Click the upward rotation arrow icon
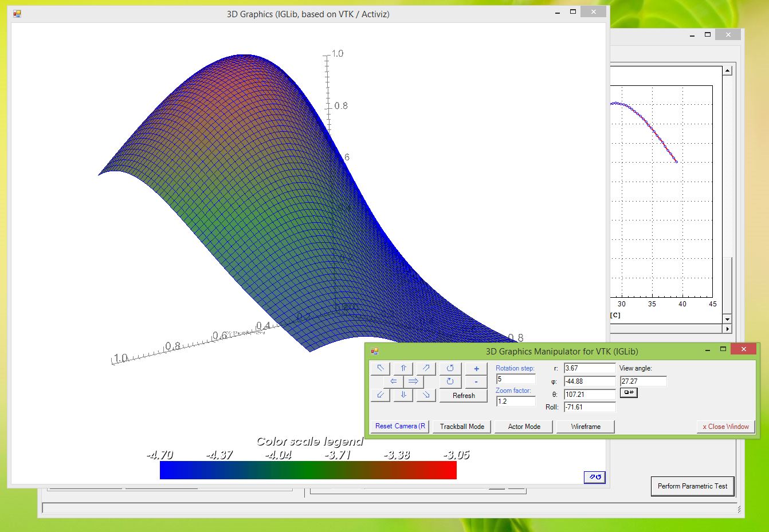The height and width of the screenshot is (532, 769). click(403, 368)
